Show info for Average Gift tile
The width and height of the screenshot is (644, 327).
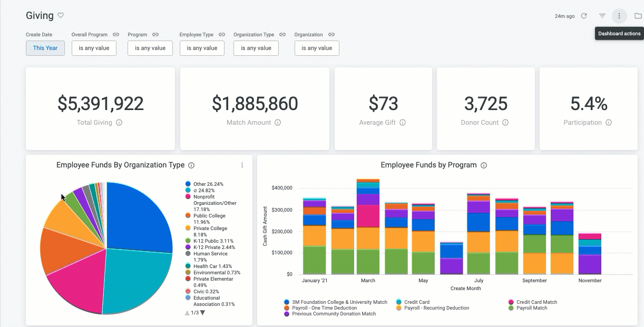pyautogui.click(x=403, y=123)
